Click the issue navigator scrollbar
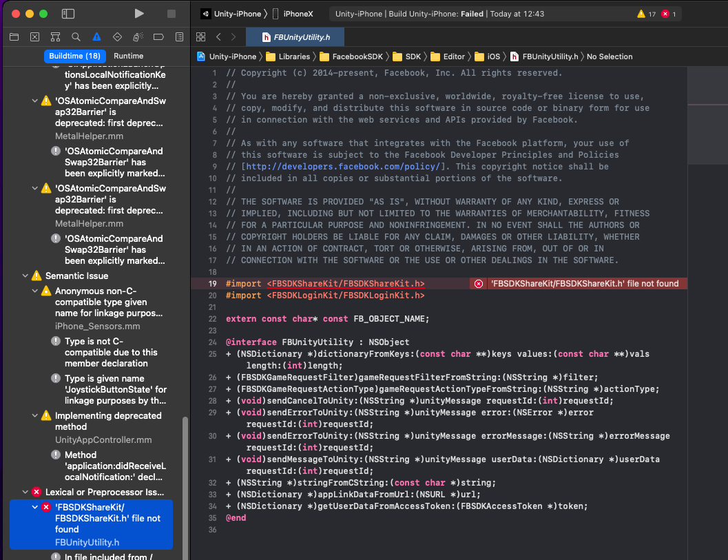This screenshot has width=728, height=560. (185, 488)
